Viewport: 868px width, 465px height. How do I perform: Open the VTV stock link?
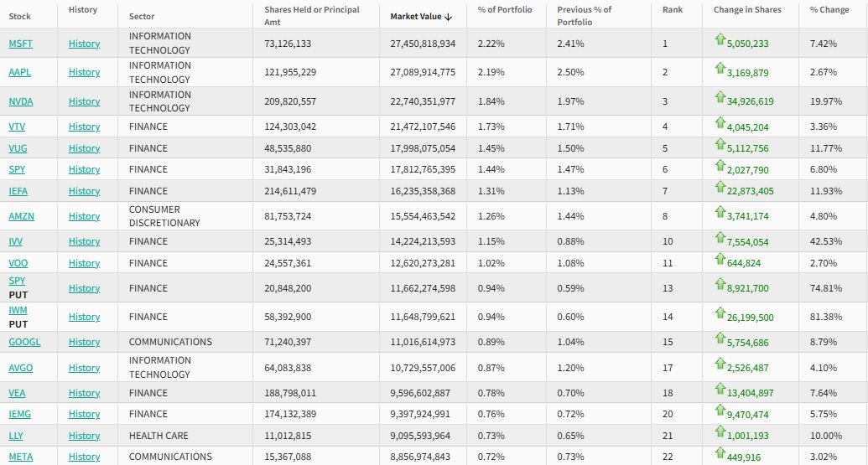pyautogui.click(x=17, y=127)
